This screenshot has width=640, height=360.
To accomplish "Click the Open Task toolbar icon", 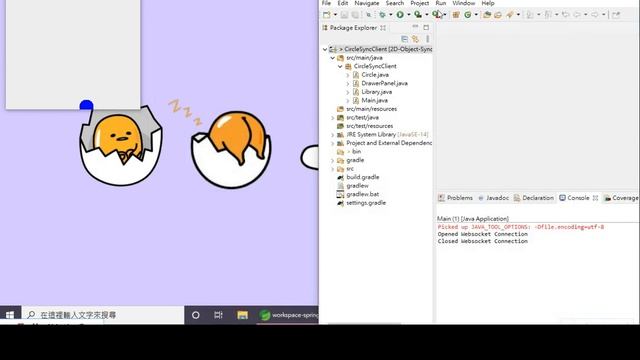I will pyautogui.click(x=498, y=15).
